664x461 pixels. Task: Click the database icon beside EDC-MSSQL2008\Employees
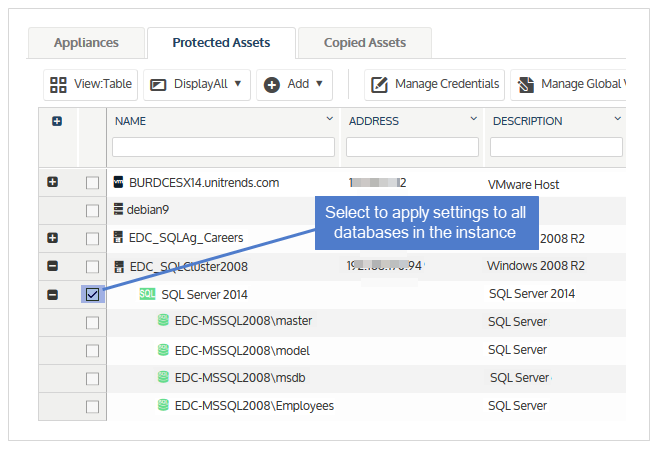(x=163, y=405)
